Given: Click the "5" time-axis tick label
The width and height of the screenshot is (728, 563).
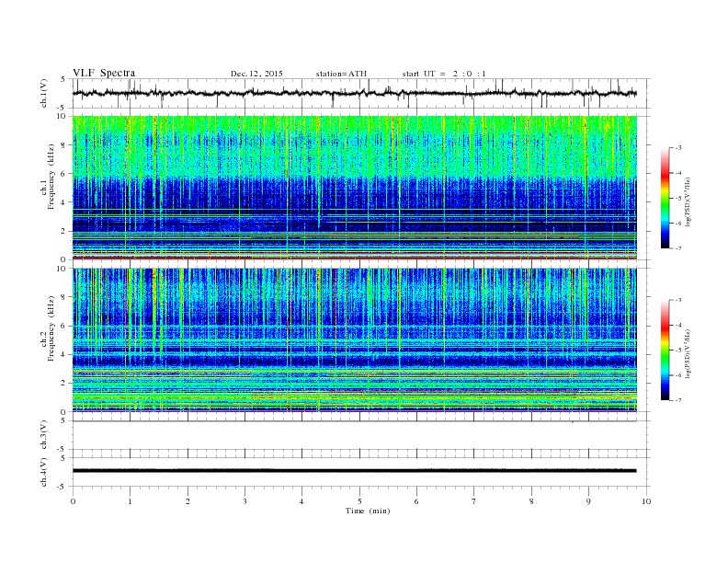Looking at the screenshot, I should coord(359,501).
